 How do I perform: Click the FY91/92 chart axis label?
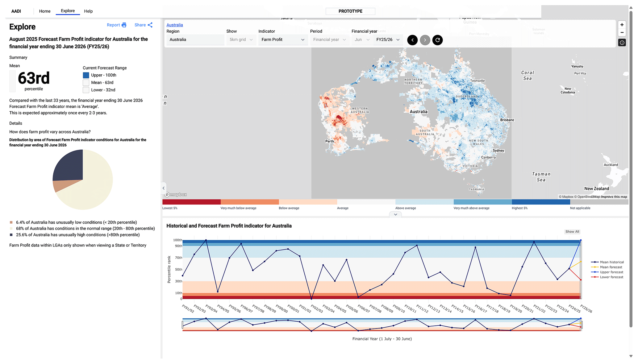coord(188,309)
